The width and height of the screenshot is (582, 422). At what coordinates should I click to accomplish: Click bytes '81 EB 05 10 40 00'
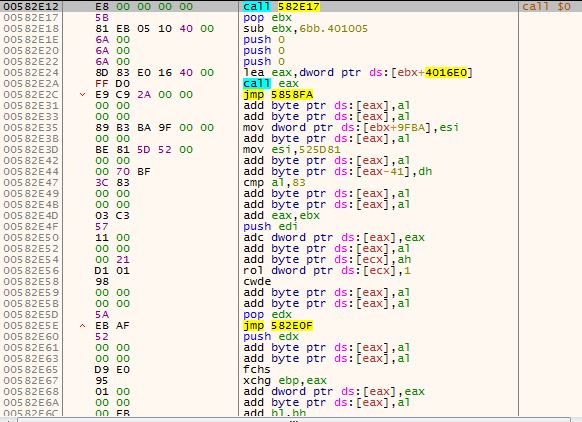click(154, 29)
